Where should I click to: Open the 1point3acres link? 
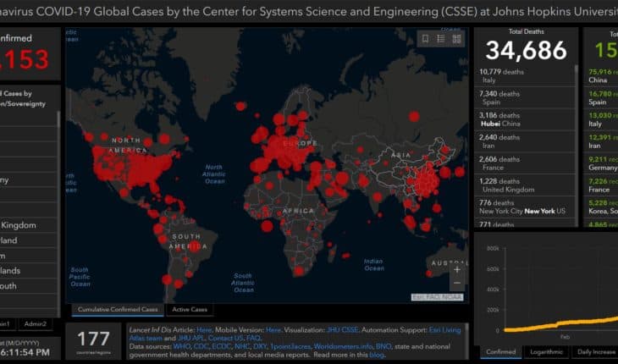(290, 347)
